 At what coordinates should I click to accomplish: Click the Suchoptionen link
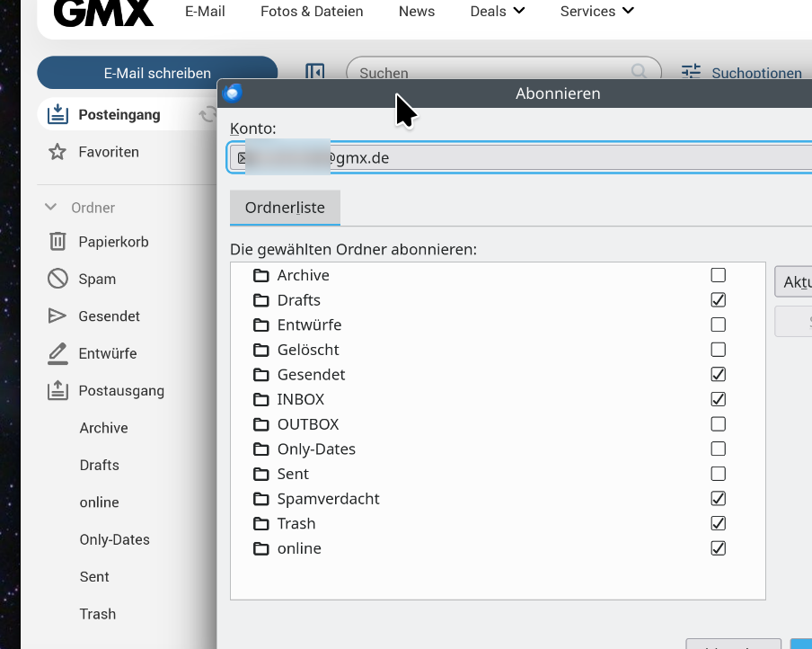[x=756, y=73]
